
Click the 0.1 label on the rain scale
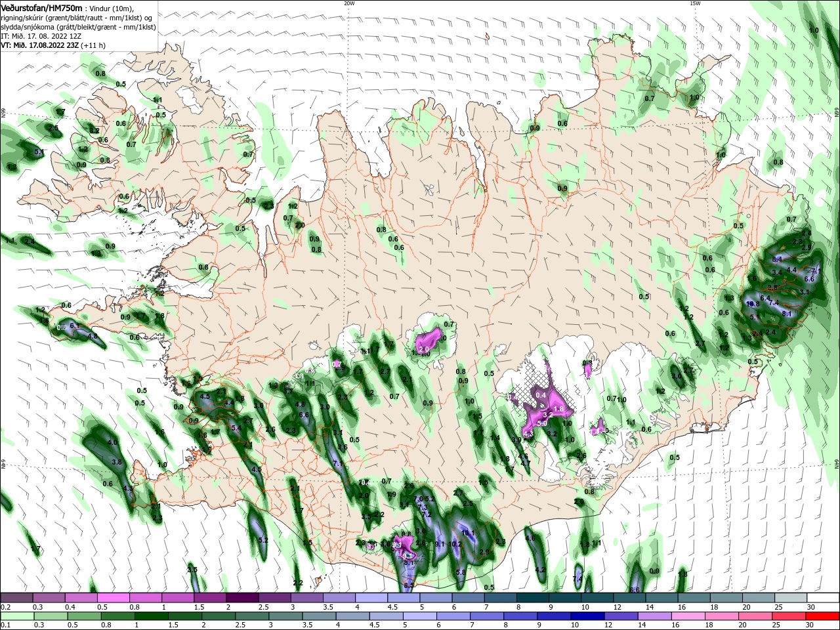point(5,625)
